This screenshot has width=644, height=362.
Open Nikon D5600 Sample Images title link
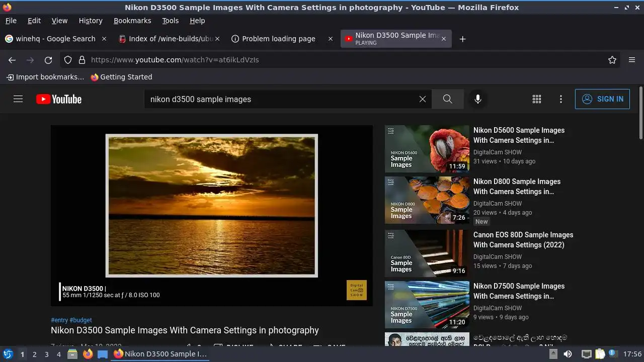(x=519, y=135)
